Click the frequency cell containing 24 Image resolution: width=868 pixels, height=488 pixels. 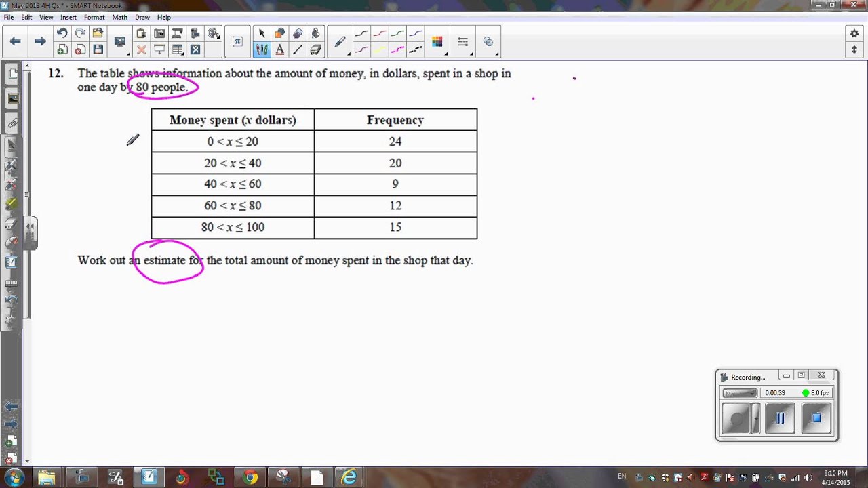[x=395, y=142]
